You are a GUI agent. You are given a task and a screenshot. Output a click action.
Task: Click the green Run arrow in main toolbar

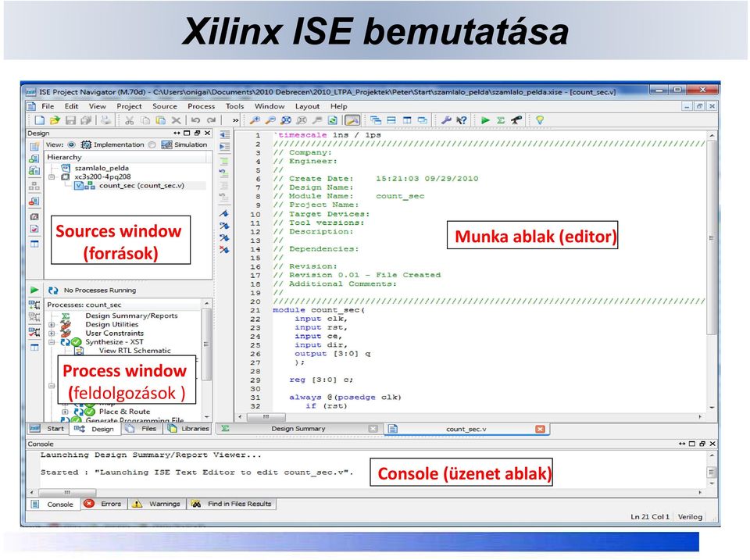click(485, 120)
